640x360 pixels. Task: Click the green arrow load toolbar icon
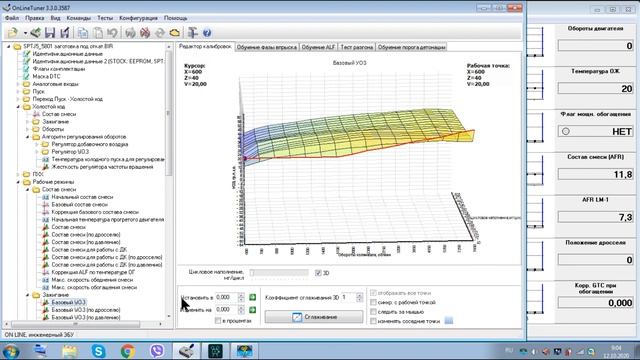(36, 33)
